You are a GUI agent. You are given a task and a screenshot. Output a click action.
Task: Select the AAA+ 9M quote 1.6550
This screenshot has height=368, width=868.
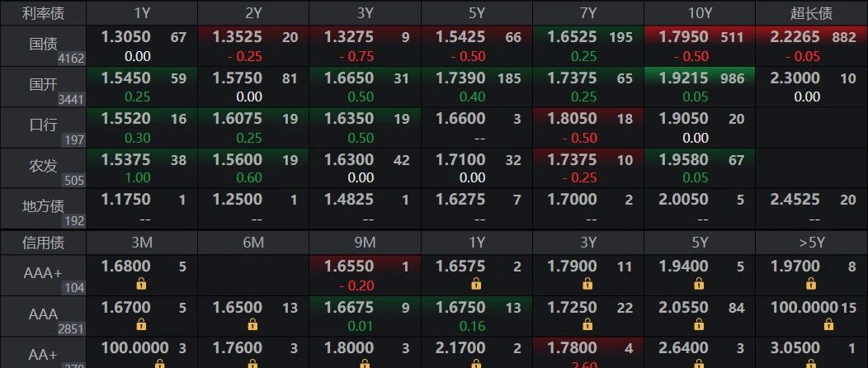point(348,267)
